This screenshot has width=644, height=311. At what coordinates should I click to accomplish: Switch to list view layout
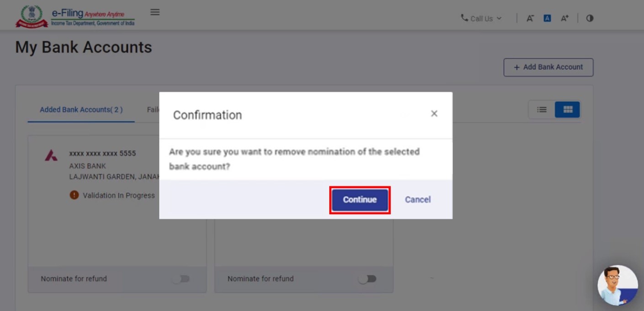coord(542,110)
